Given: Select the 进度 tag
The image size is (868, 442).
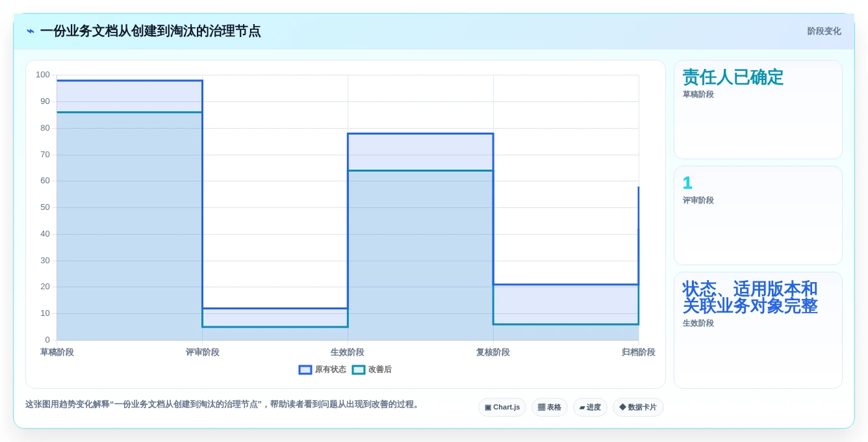Looking at the screenshot, I should click(x=590, y=408).
